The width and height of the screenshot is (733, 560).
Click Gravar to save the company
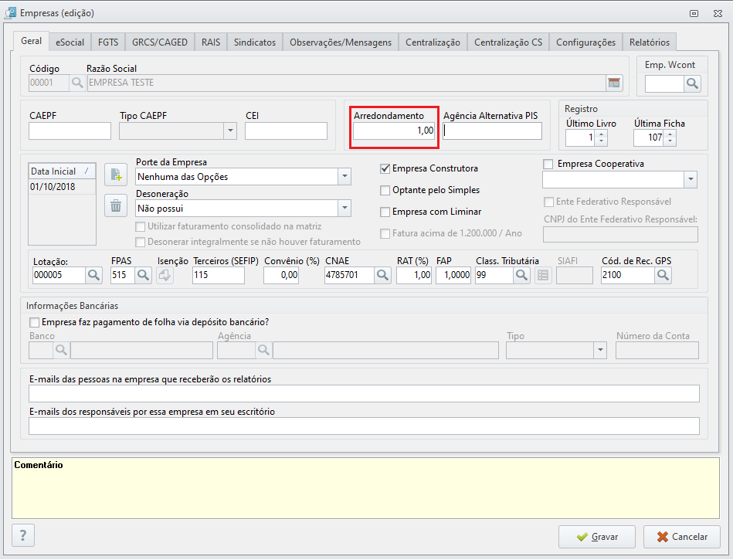pyautogui.click(x=597, y=537)
